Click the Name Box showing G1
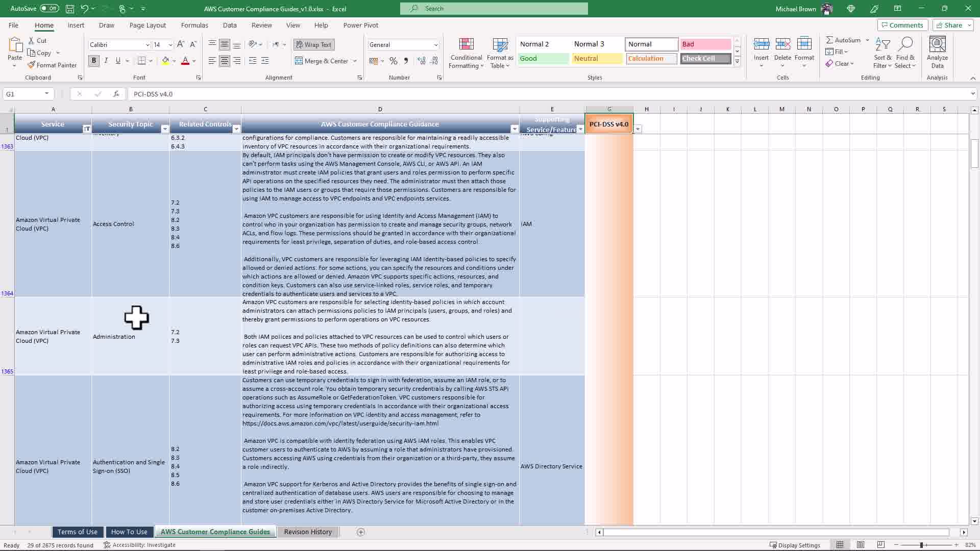This screenshot has height=551, width=980. point(23,94)
